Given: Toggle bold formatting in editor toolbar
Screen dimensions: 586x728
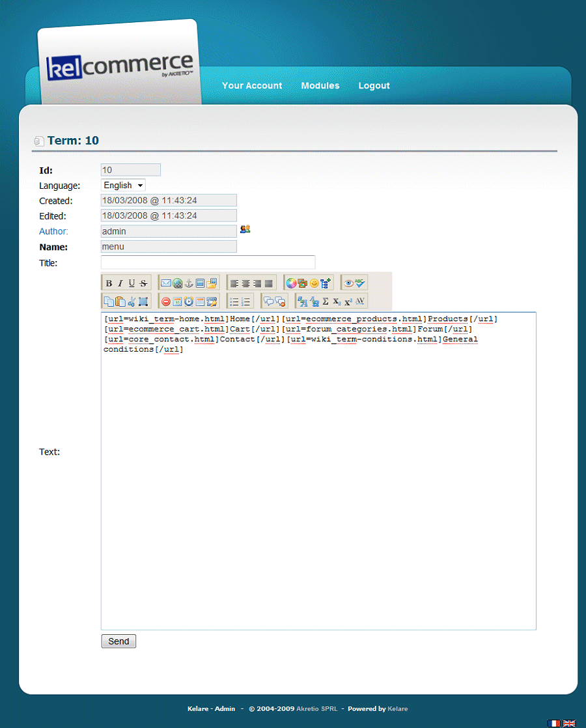Looking at the screenshot, I should (x=109, y=283).
